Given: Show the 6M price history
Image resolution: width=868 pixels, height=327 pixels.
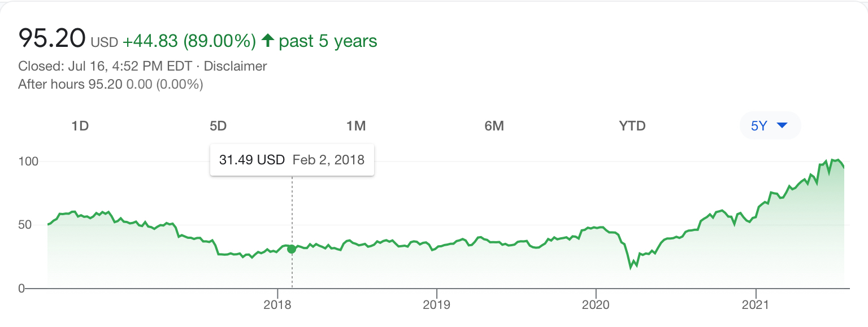Looking at the screenshot, I should [x=494, y=126].
